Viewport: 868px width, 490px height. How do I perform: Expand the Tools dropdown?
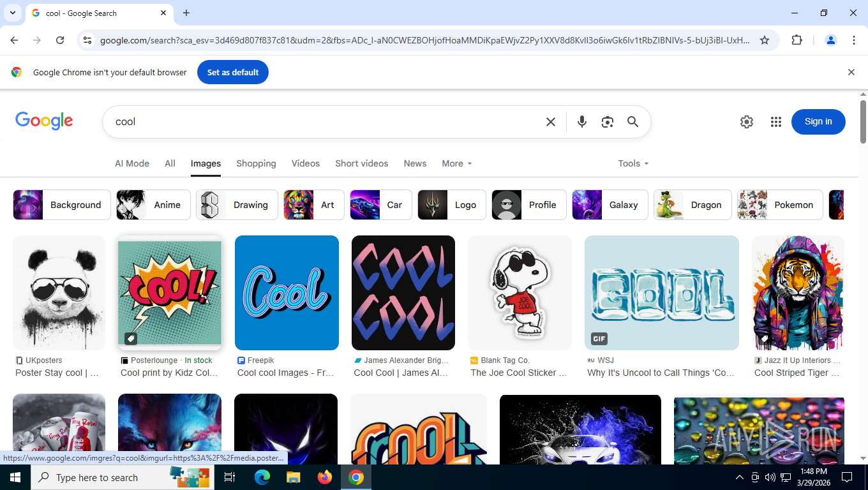click(x=633, y=163)
